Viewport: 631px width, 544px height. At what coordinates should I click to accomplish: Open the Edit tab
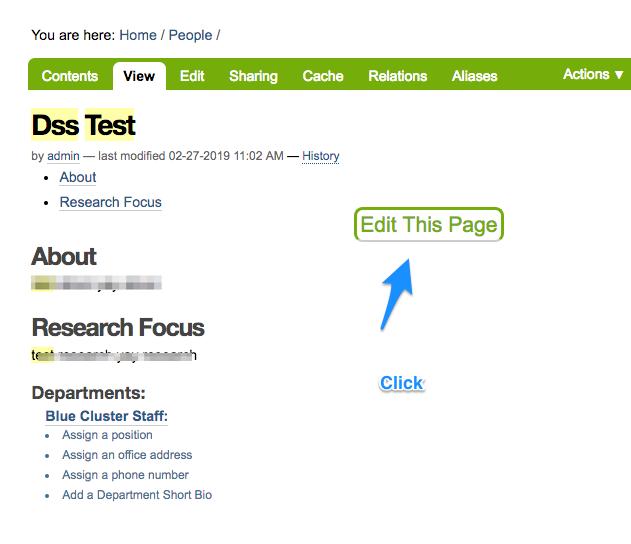[x=192, y=76]
